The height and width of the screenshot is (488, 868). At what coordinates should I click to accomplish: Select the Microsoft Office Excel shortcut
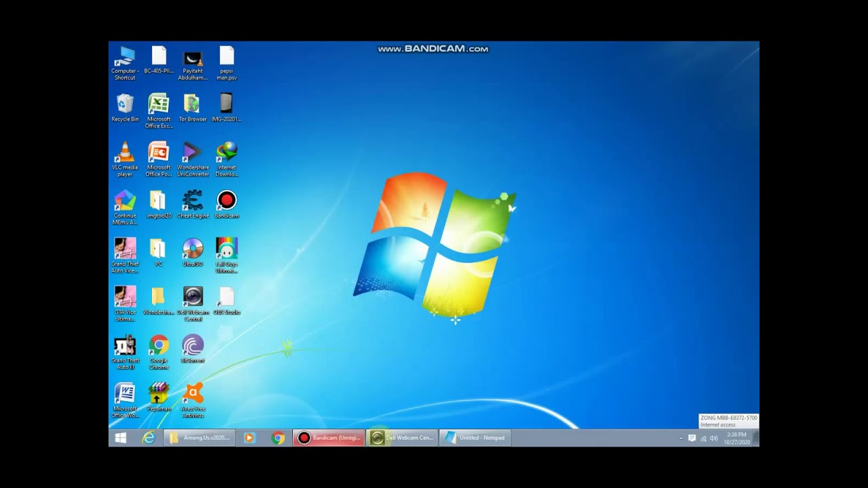click(x=159, y=112)
